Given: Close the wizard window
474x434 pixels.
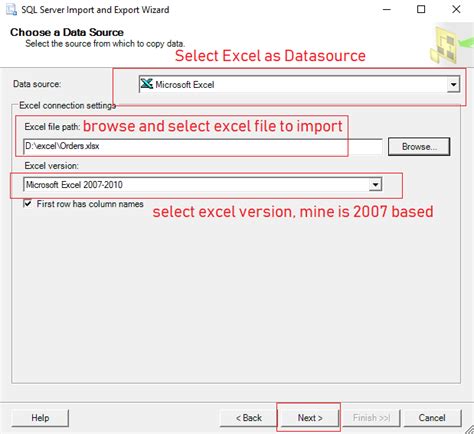Looking at the screenshot, I should [x=456, y=9].
